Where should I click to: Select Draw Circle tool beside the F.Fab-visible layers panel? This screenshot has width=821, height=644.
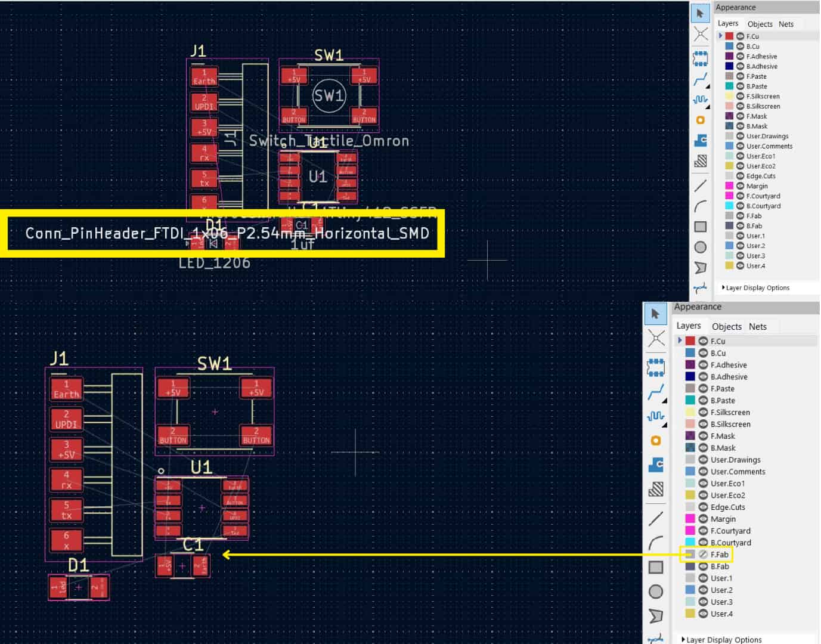tap(701, 247)
